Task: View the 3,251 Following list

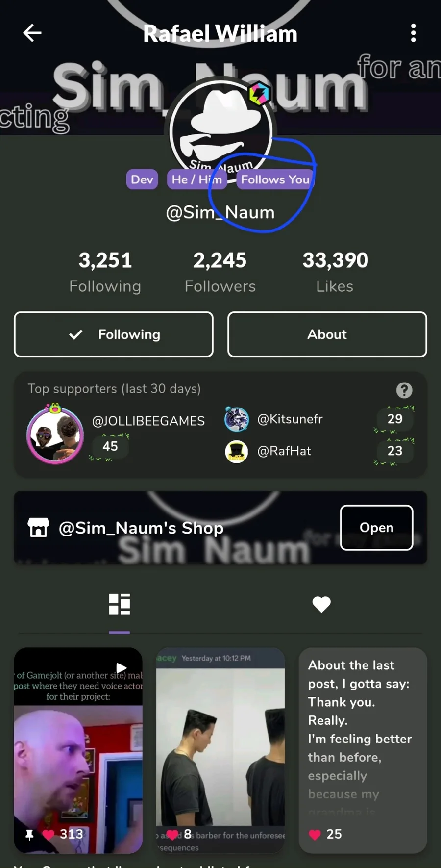Action: coord(105,272)
